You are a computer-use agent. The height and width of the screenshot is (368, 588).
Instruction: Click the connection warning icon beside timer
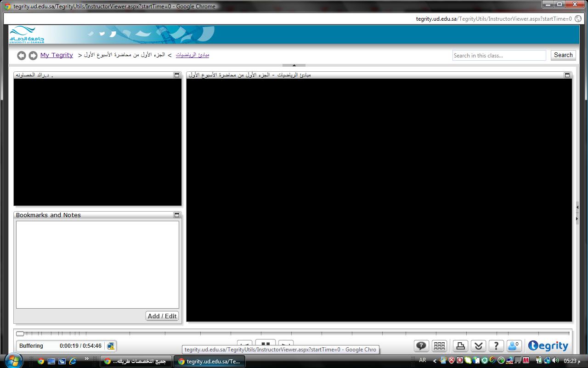(x=111, y=346)
